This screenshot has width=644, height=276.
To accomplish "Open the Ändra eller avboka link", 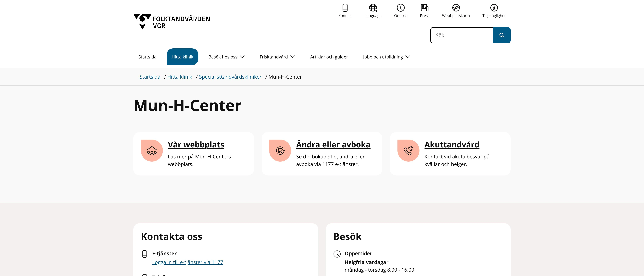I will point(333,144).
